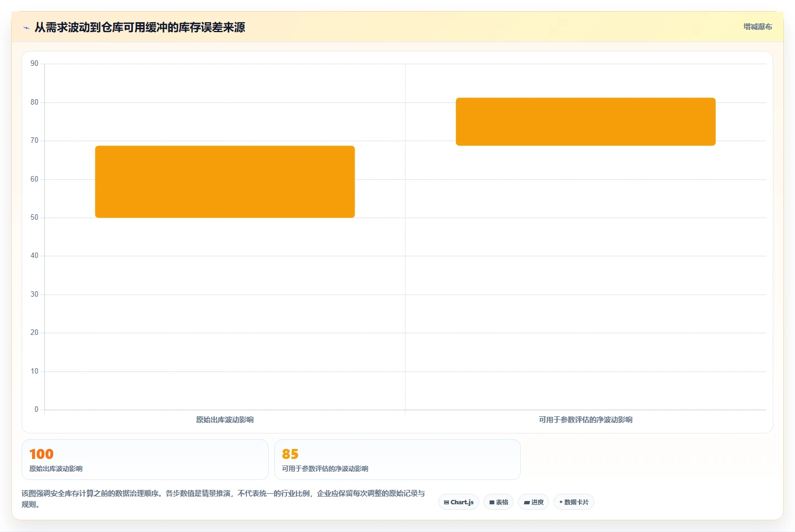Click the 数据卡片 tag chip
Viewport: 795px width, 532px height.
pos(574,502)
